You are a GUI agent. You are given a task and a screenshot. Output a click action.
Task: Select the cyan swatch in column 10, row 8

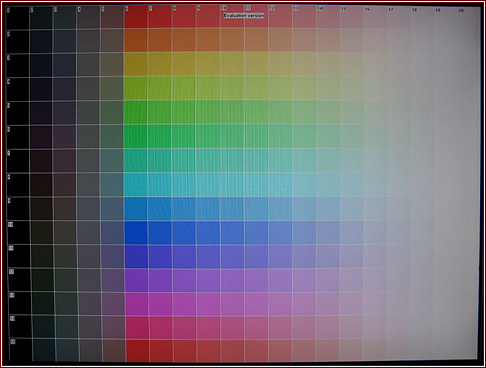click(x=232, y=185)
